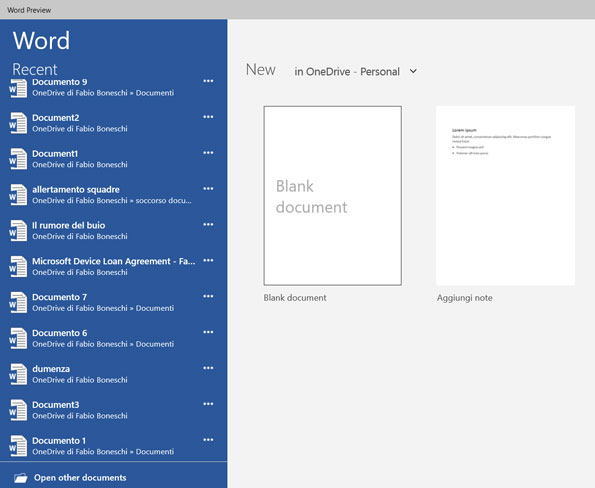Click the Word file icon for Document1
Viewport: 595px width, 488px height.
click(18, 159)
